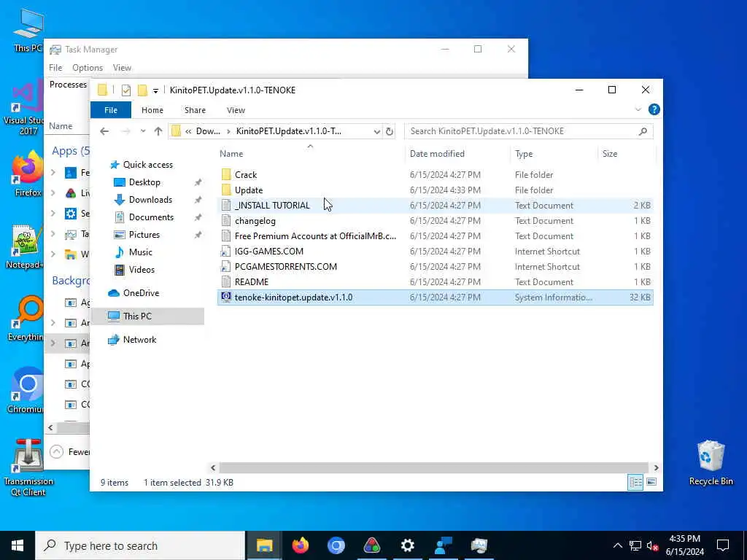This screenshot has height=560, width=747.
Task: Open the Update folder icon
Action: (226, 190)
